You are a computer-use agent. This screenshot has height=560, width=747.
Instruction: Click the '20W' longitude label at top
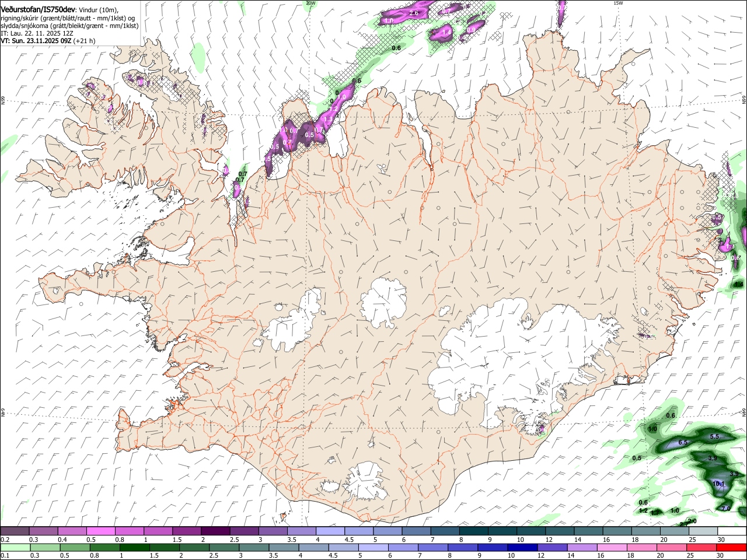(310, 3)
